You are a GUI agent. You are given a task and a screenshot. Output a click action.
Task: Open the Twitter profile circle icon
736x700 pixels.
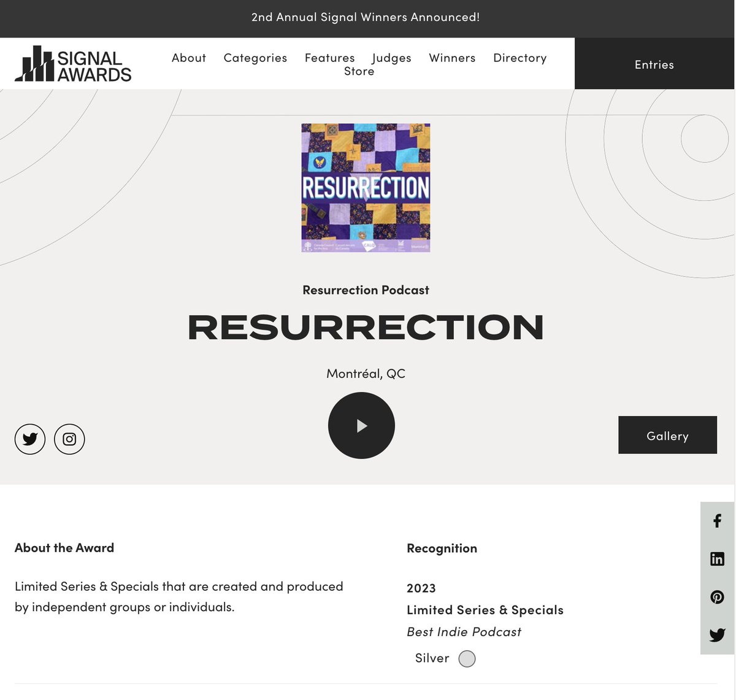[30, 439]
